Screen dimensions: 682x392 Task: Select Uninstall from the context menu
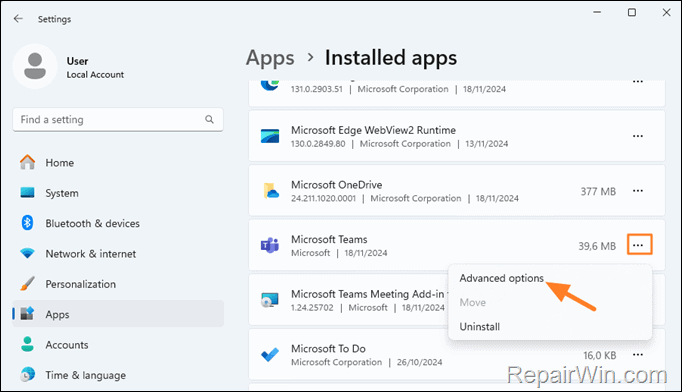(480, 327)
